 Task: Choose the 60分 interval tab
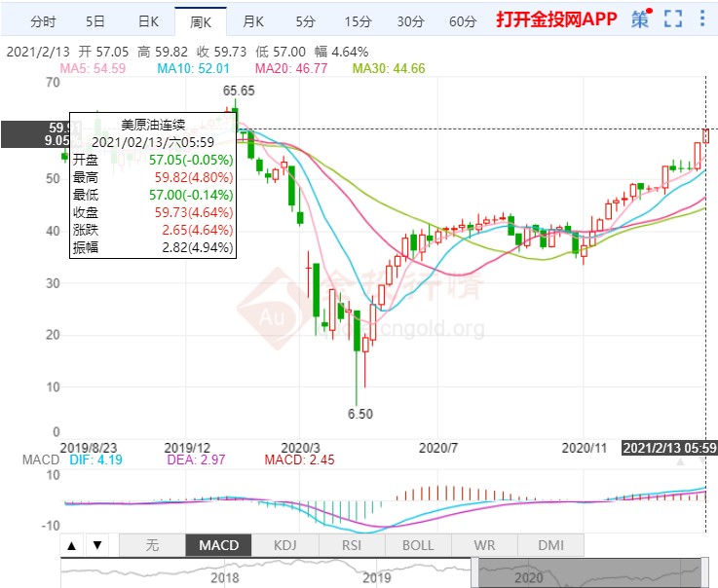tap(463, 21)
